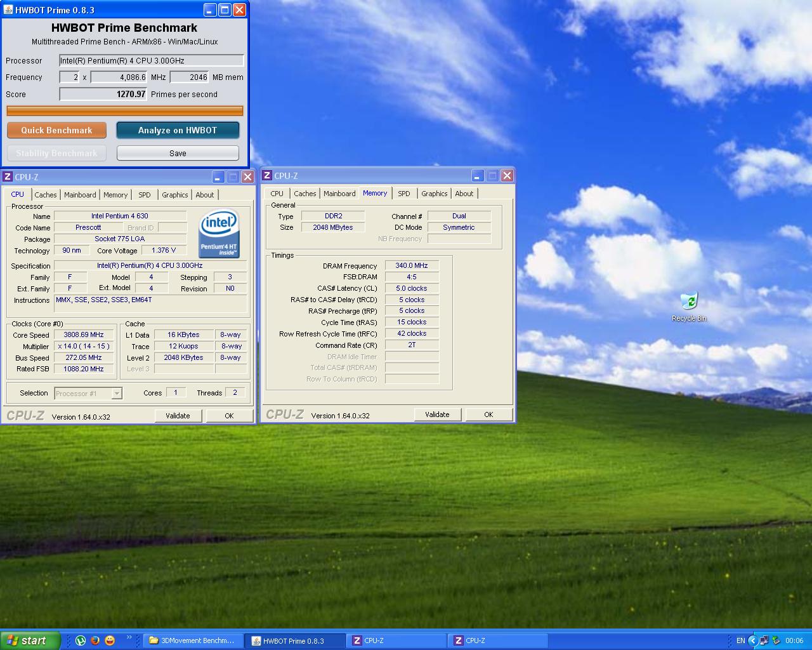This screenshot has height=650, width=812.
Task: Open the Windows Start menu
Action: [x=30, y=640]
